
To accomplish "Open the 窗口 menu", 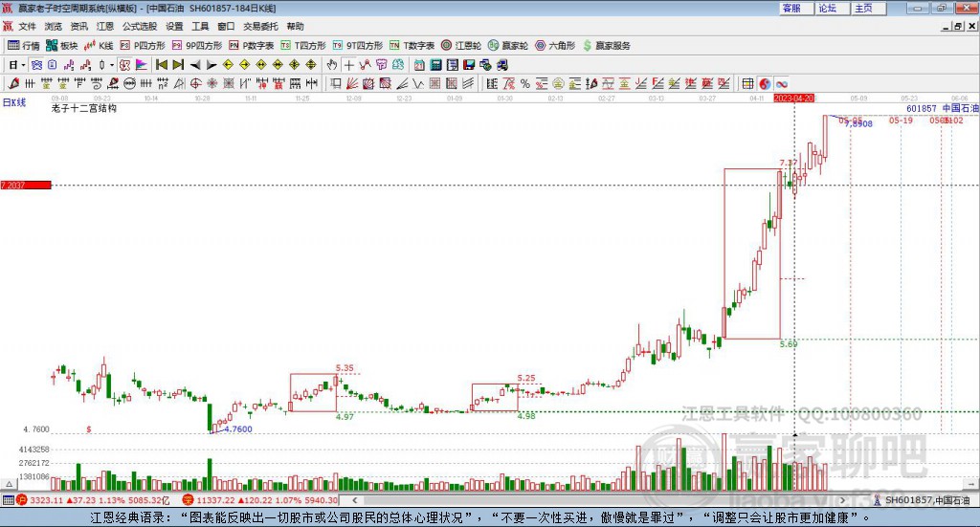I will (226, 26).
